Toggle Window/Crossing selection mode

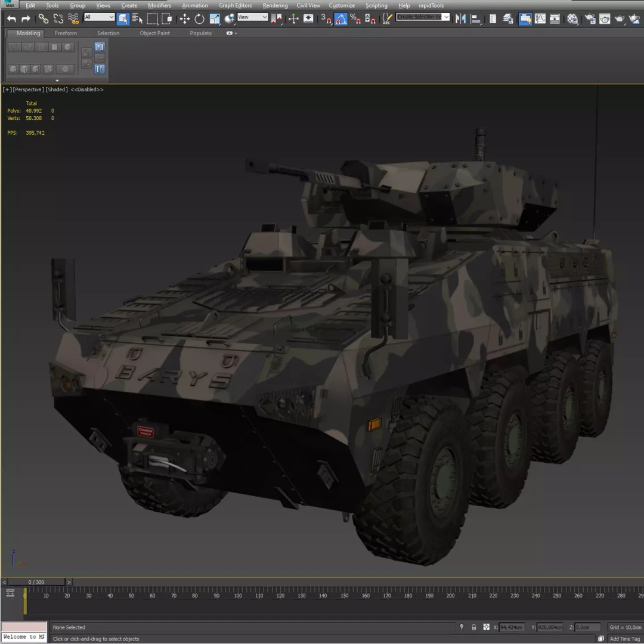click(x=167, y=19)
